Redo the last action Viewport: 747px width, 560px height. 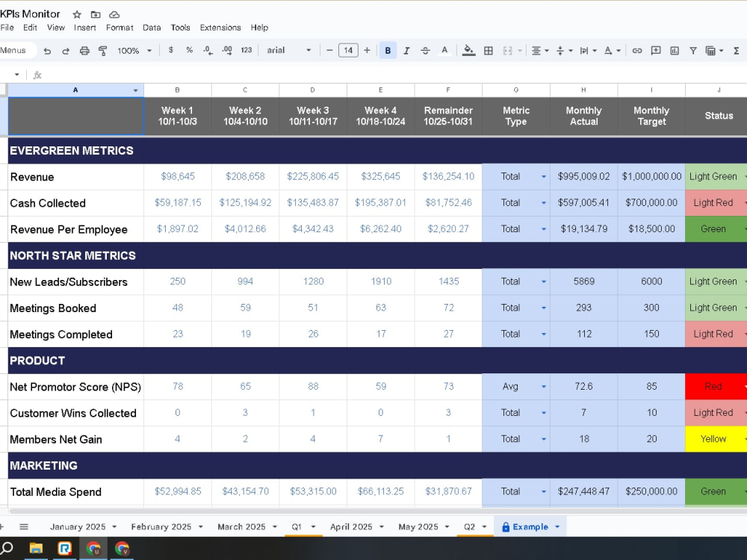(x=66, y=51)
